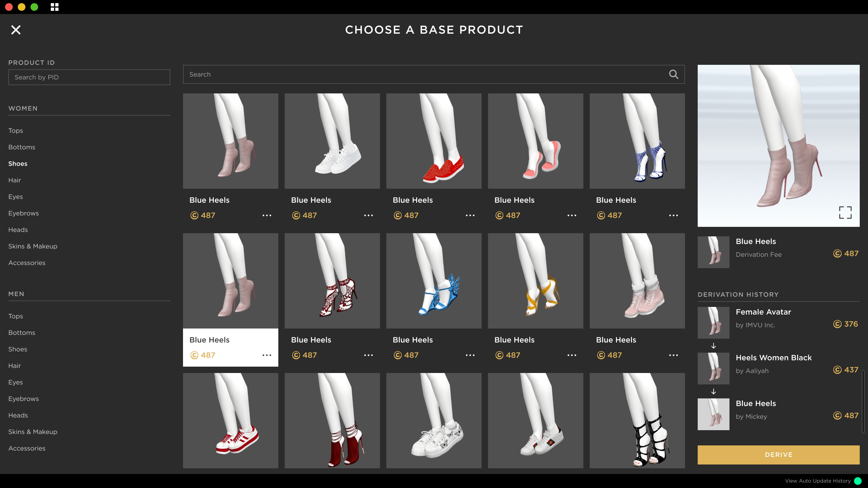Open the grid apps icon in title bar
This screenshot has width=868, height=488.
(55, 7)
